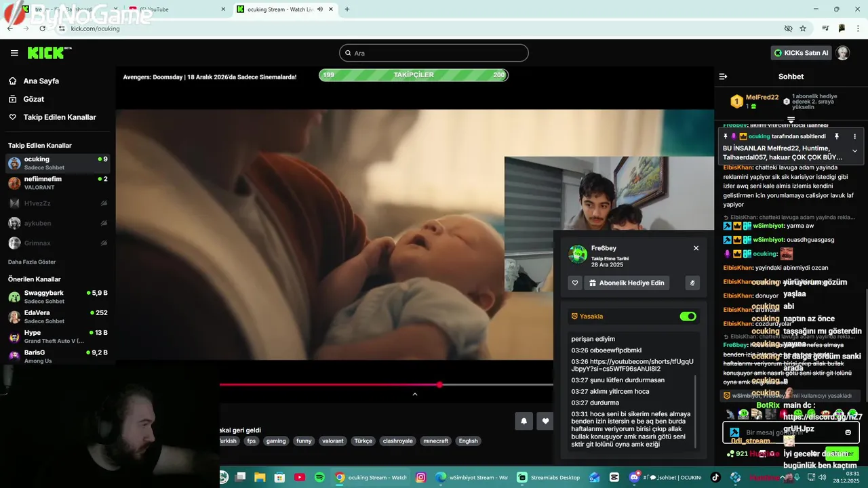
Task: Select the minecraft tag
Action: coord(436,441)
